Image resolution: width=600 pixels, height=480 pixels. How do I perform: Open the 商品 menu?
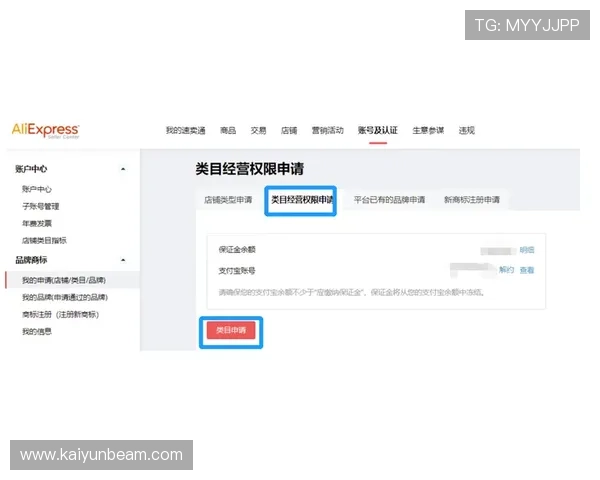click(x=228, y=131)
